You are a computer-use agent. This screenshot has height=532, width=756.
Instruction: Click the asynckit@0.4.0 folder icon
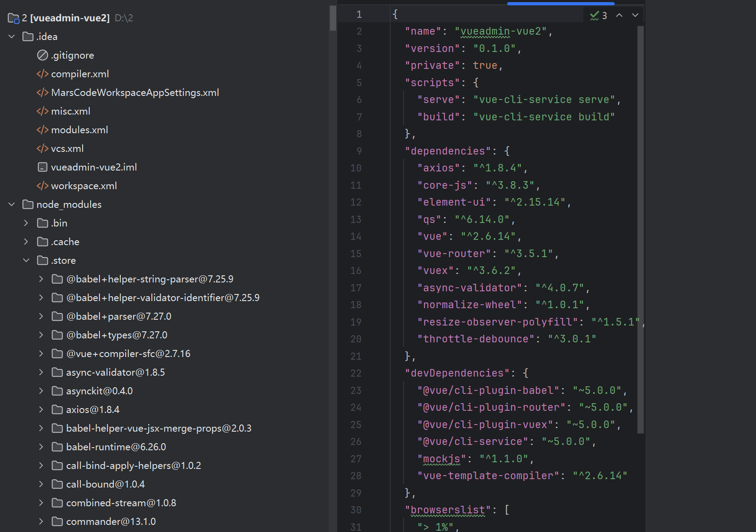click(x=57, y=391)
